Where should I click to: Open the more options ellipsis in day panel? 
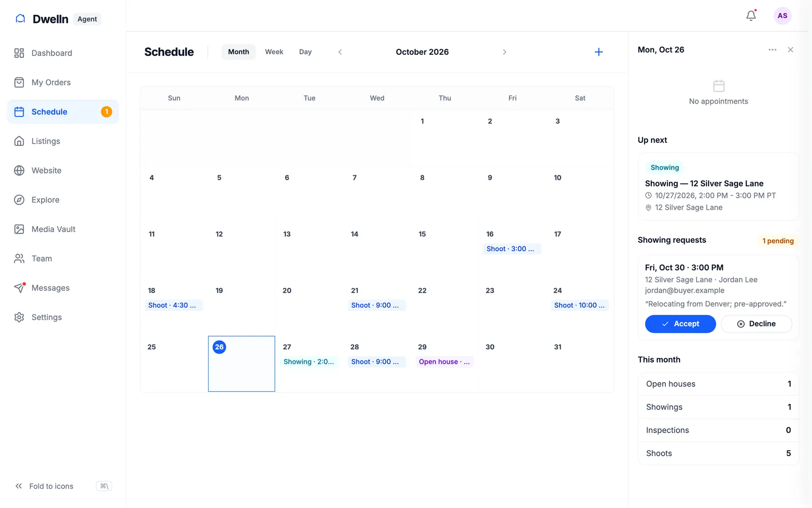tap(772, 50)
